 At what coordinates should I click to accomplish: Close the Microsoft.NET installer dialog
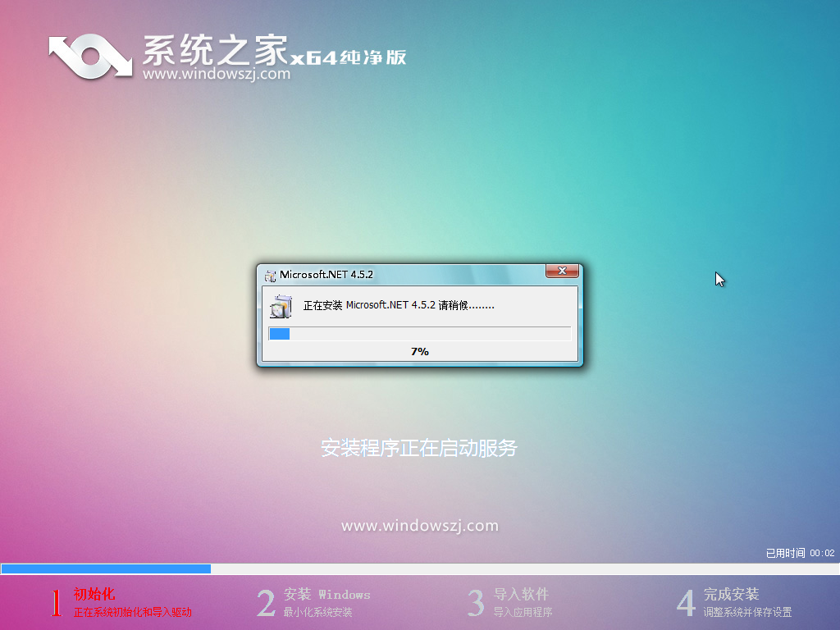pyautogui.click(x=562, y=272)
